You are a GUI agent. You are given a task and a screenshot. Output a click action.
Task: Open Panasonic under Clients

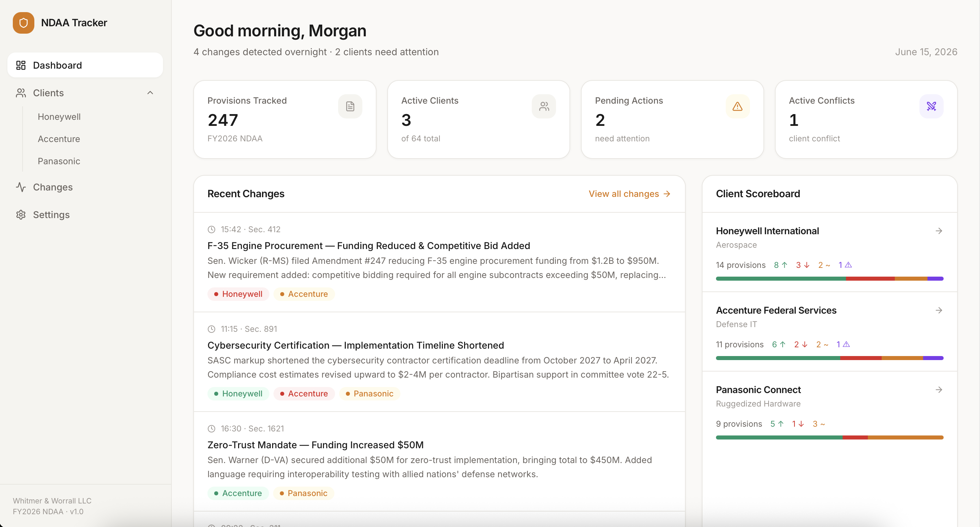coord(59,161)
